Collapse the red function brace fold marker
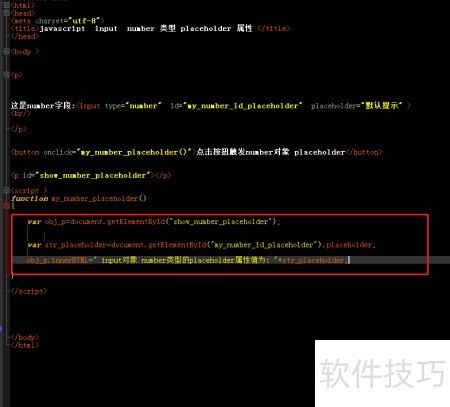Screen dimensions: 450x407 coord(6,206)
